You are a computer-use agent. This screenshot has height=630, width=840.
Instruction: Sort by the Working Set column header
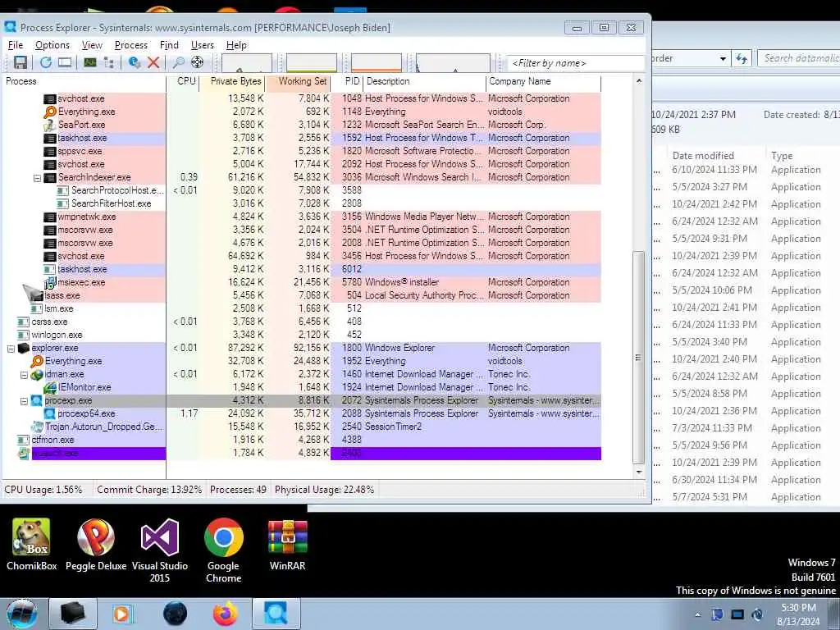tap(298, 81)
